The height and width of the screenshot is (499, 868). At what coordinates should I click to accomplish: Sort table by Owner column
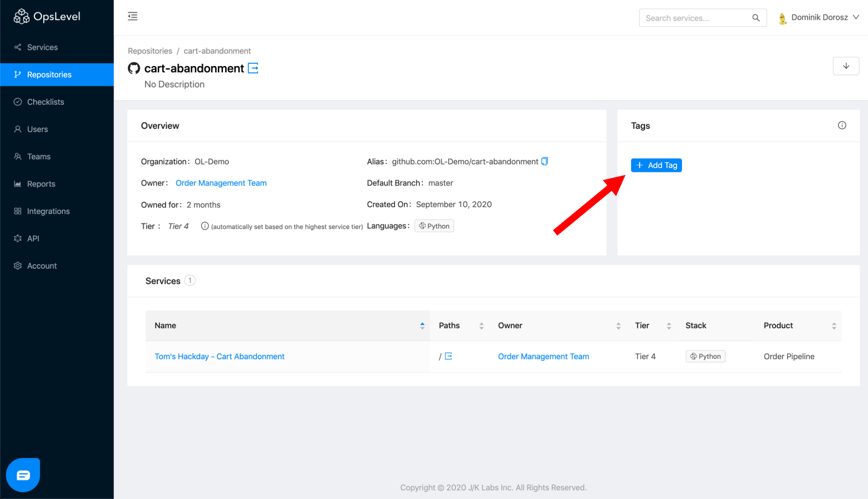coord(557,326)
